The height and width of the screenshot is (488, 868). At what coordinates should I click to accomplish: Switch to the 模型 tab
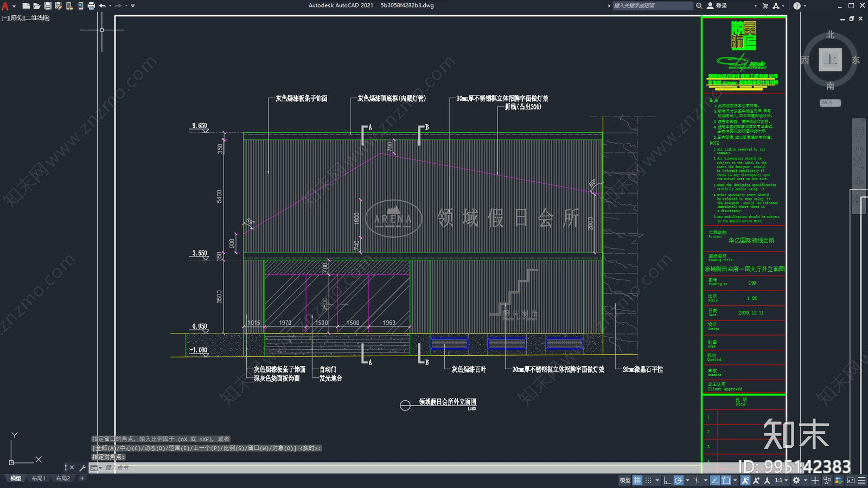tap(16, 478)
